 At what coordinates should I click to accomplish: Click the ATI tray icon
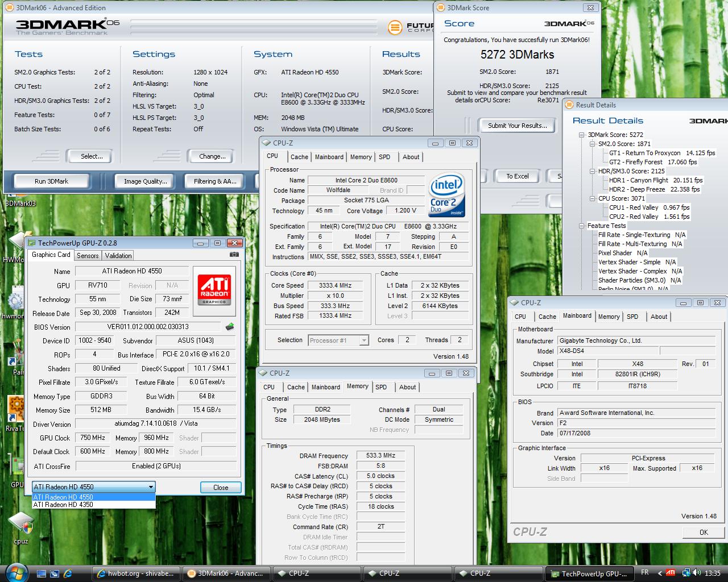(x=671, y=573)
